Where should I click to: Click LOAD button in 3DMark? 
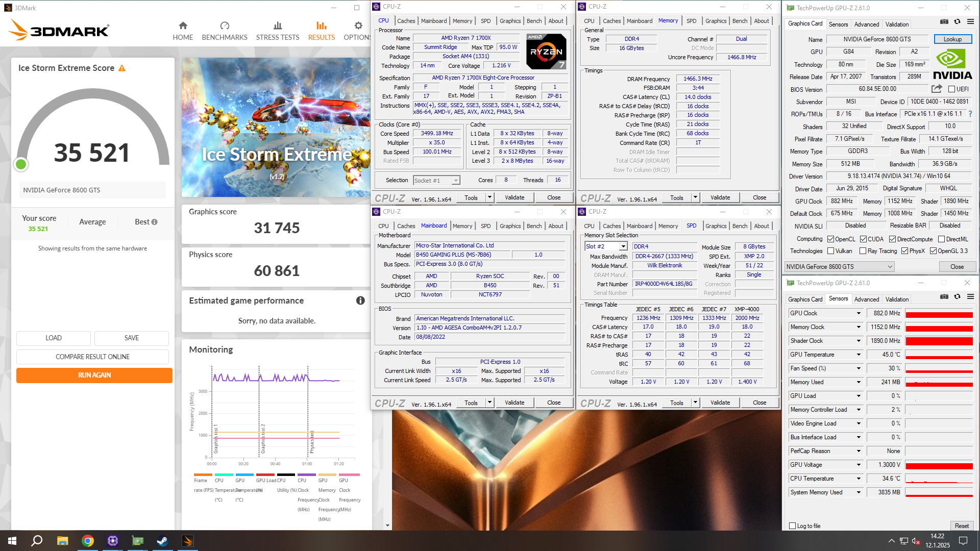coord(54,338)
